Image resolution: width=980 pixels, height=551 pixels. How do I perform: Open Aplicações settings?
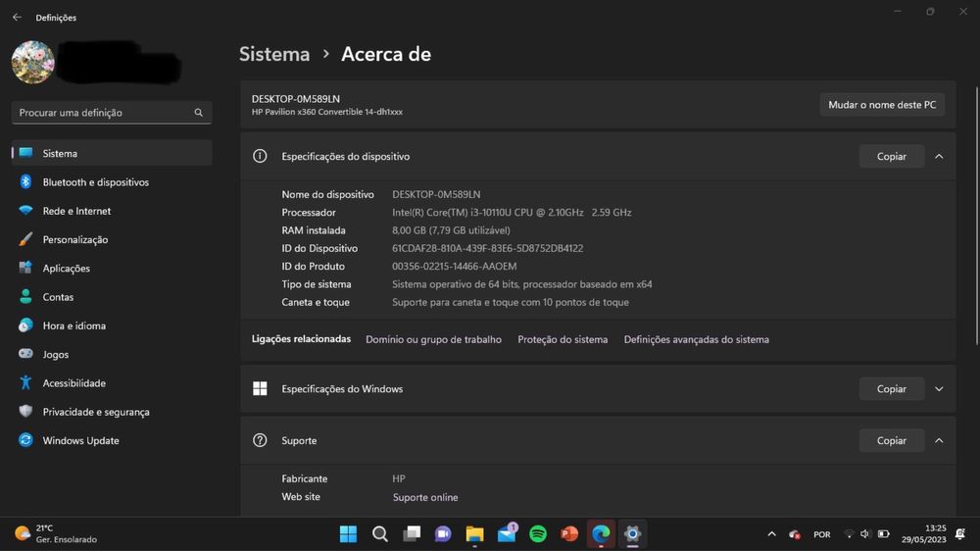pyautogui.click(x=112, y=269)
